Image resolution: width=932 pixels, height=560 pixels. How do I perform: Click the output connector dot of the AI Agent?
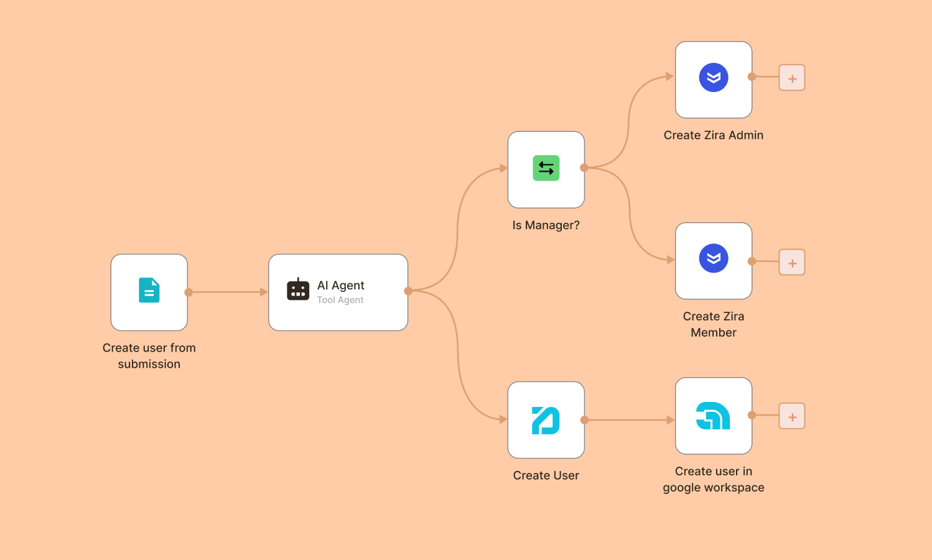[x=409, y=291]
